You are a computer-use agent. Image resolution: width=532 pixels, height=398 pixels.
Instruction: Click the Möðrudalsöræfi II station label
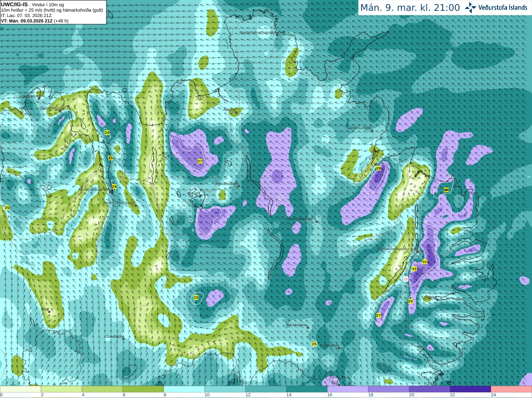pyautogui.click(x=301, y=219)
